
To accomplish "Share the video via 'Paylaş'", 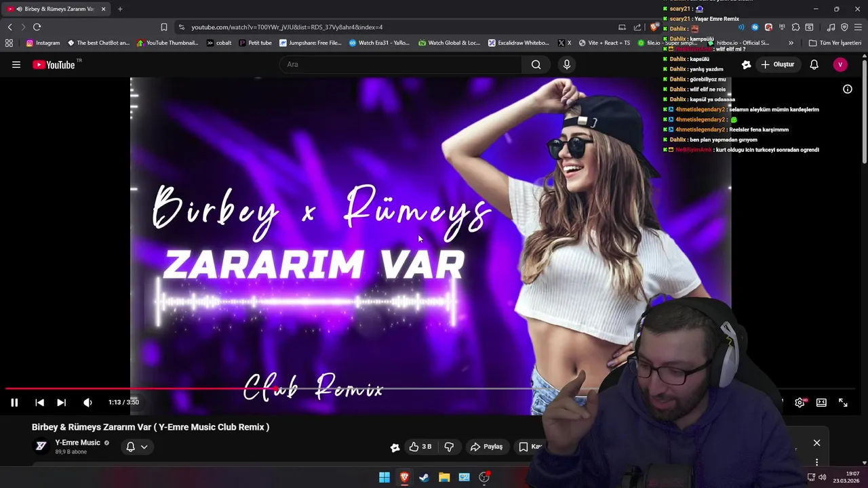I will pos(486,447).
